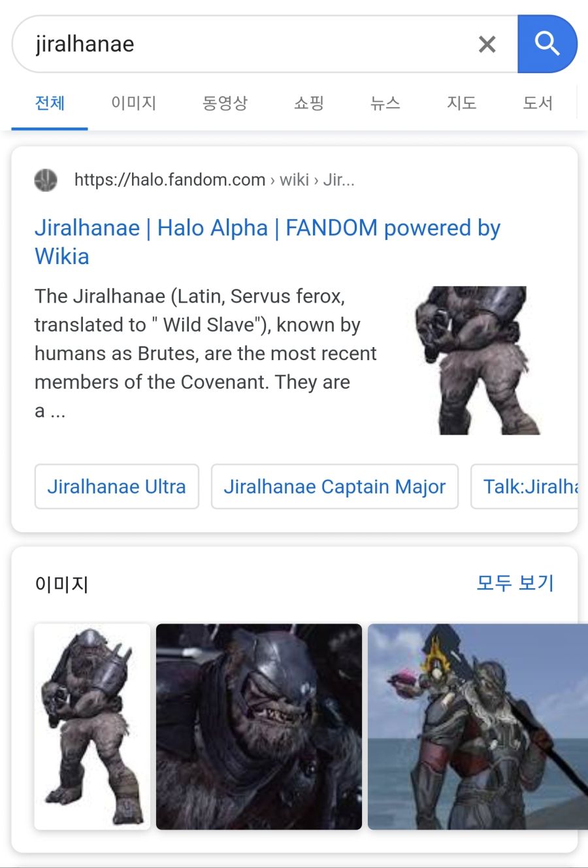This screenshot has width=588, height=868.
Task: Tap the blue magnifier search button
Action: (x=547, y=44)
